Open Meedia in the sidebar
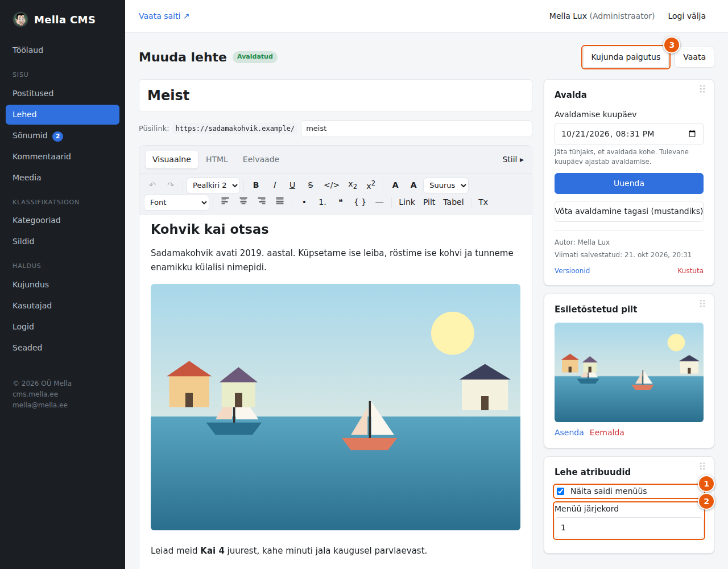The width and height of the screenshot is (728, 569). [63, 178]
